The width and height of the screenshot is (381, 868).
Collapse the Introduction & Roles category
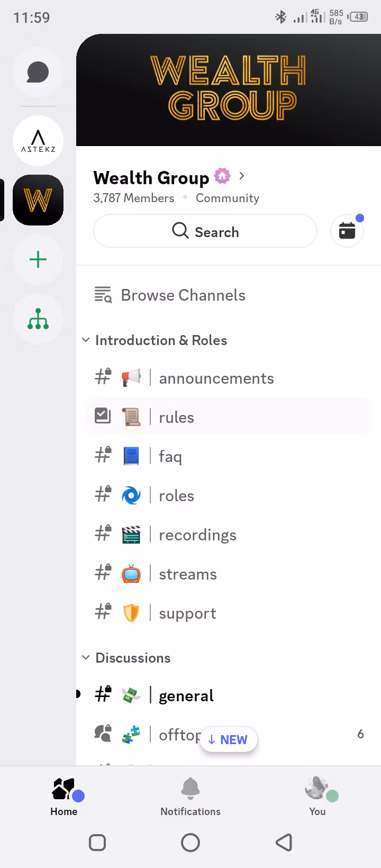click(155, 340)
